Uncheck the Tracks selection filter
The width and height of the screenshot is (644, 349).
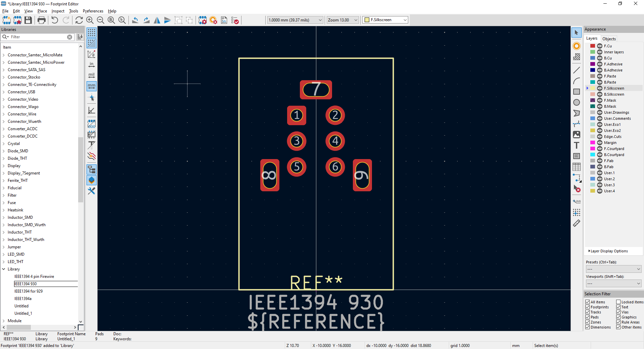pyautogui.click(x=588, y=312)
